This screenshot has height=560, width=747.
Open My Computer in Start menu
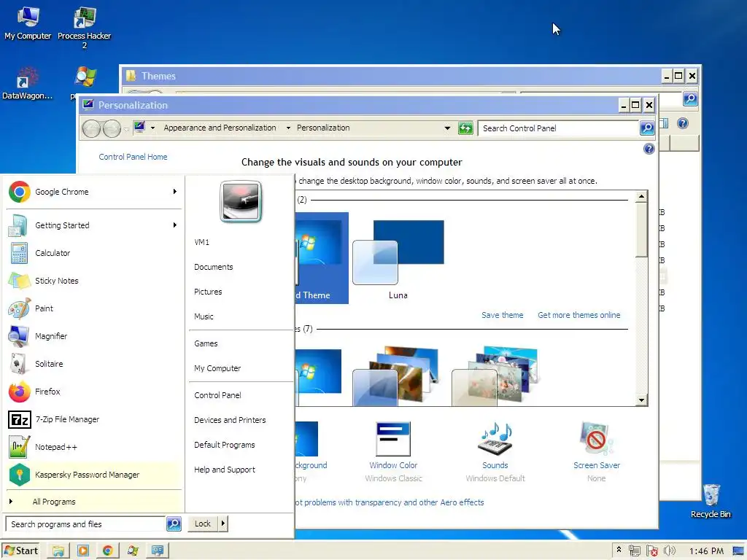coord(217,368)
